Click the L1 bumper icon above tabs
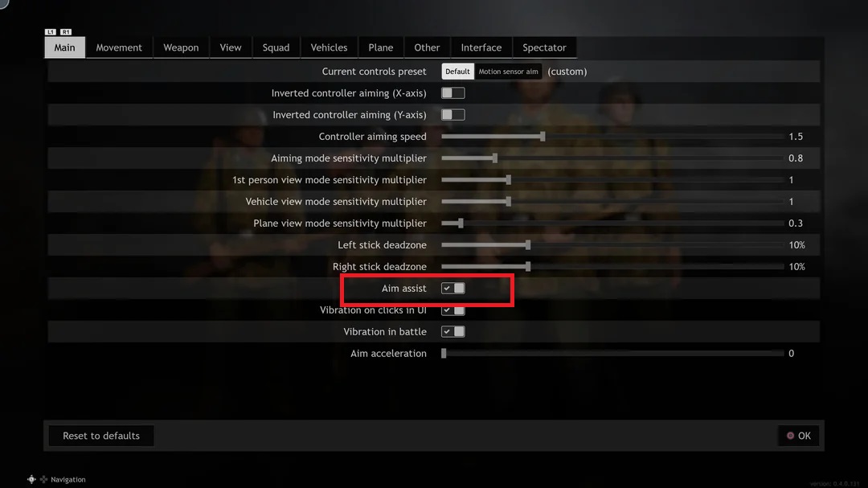This screenshot has height=488, width=868. click(51, 32)
